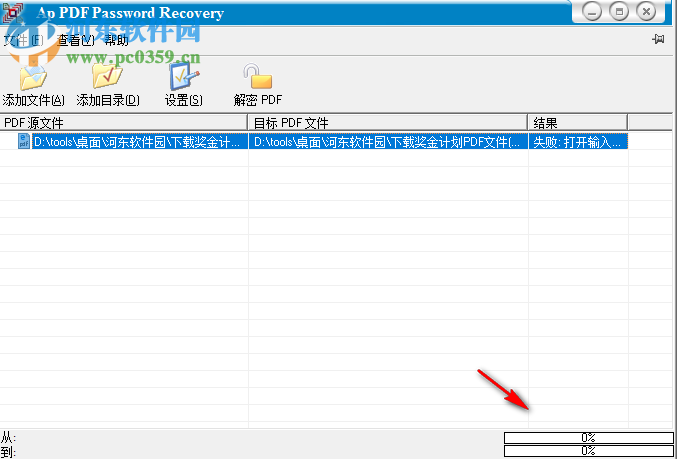Click the pin icon in the menu bar
The width and height of the screenshot is (680, 459).
click(658, 39)
